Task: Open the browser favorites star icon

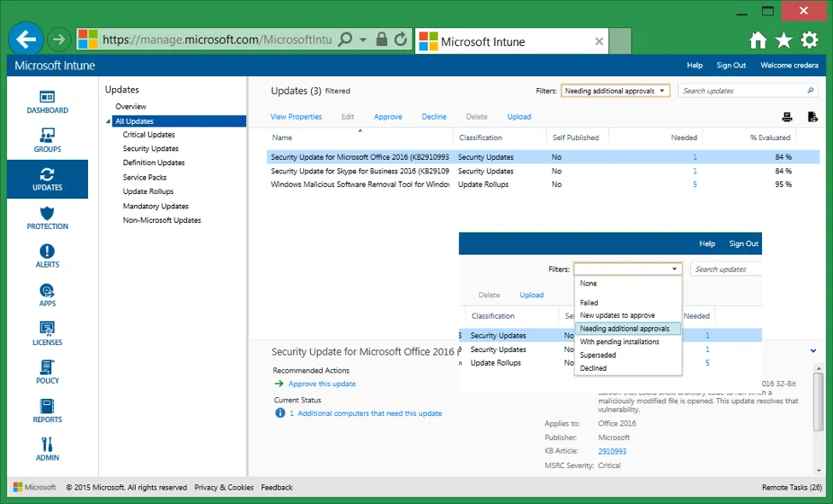Action: (783, 40)
